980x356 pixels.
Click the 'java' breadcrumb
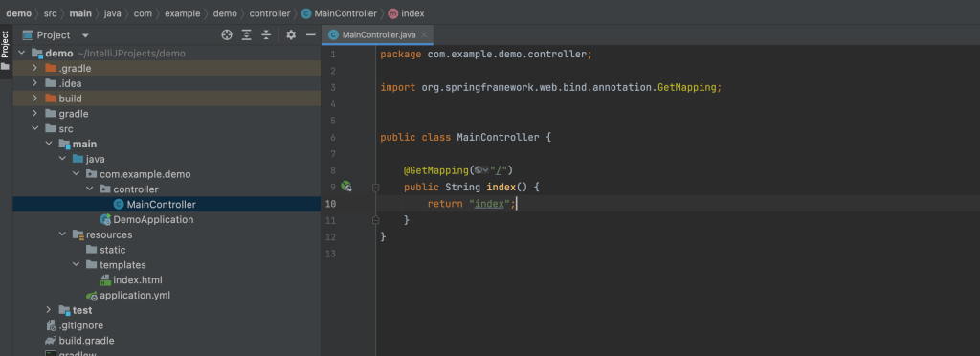pos(113,13)
